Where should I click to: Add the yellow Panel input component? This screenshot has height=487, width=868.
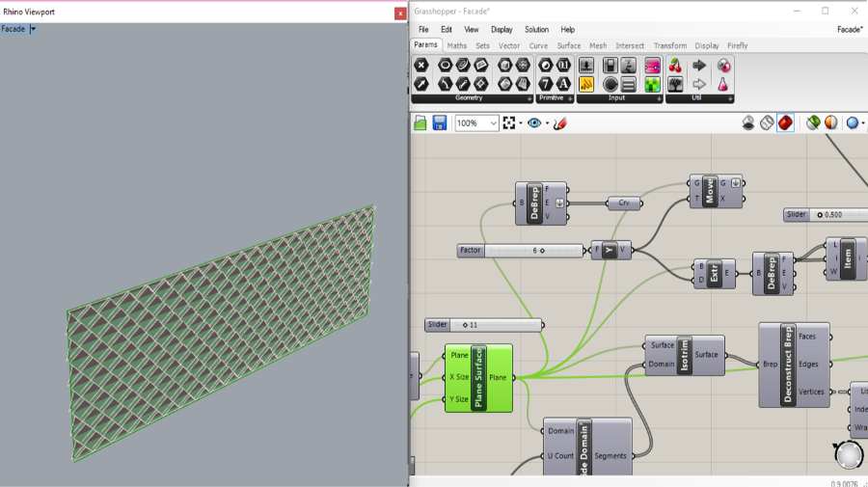pos(586,84)
